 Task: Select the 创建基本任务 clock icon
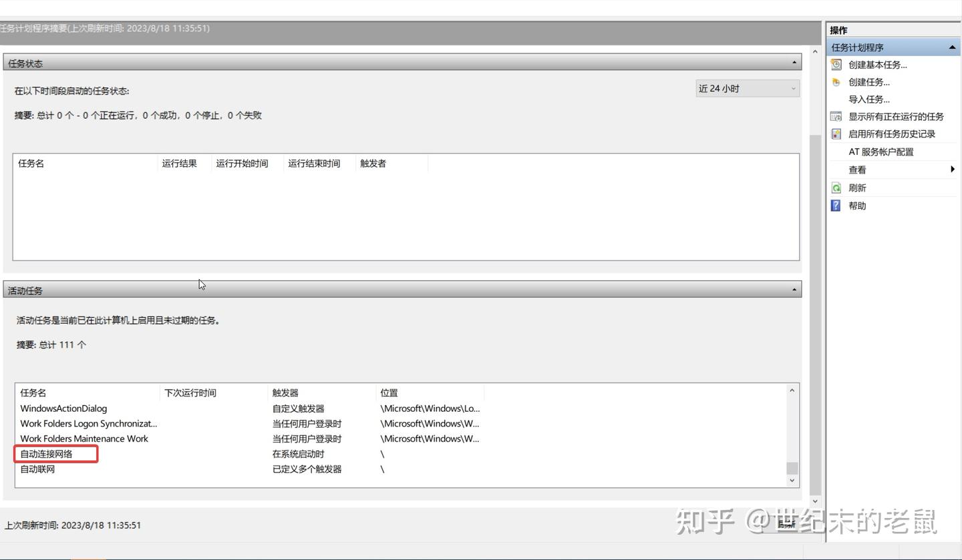coord(836,64)
